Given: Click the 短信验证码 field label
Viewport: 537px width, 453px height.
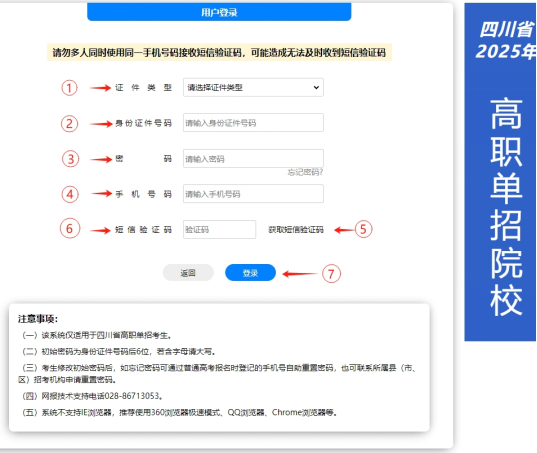Looking at the screenshot, I should 143,230.
